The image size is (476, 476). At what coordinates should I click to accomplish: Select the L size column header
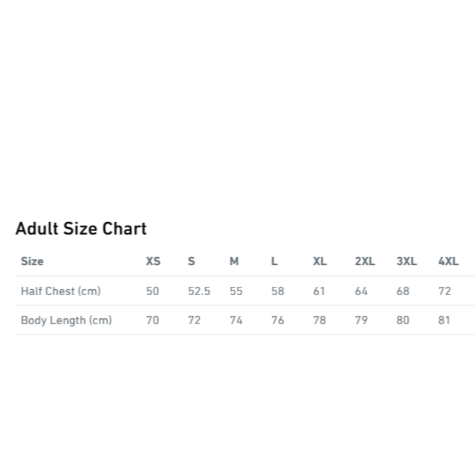[274, 261]
